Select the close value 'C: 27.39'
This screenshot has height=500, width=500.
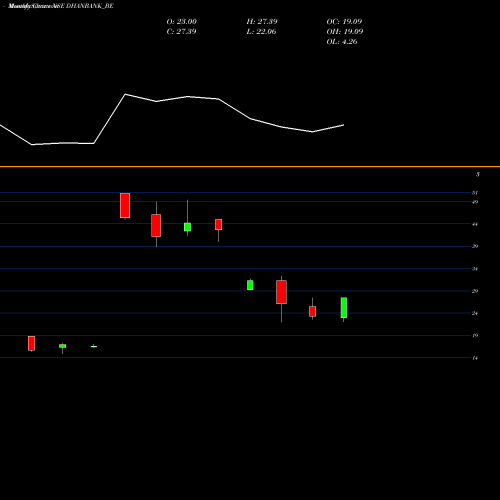[181, 32]
